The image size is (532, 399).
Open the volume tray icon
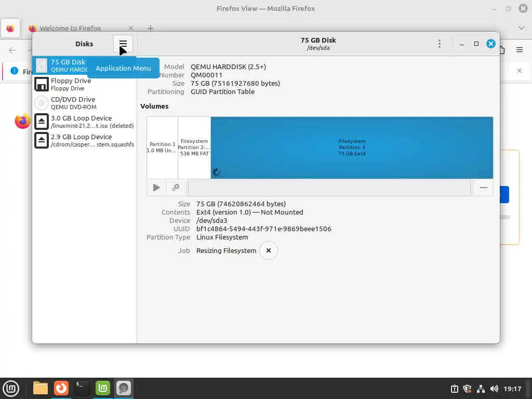click(x=494, y=389)
